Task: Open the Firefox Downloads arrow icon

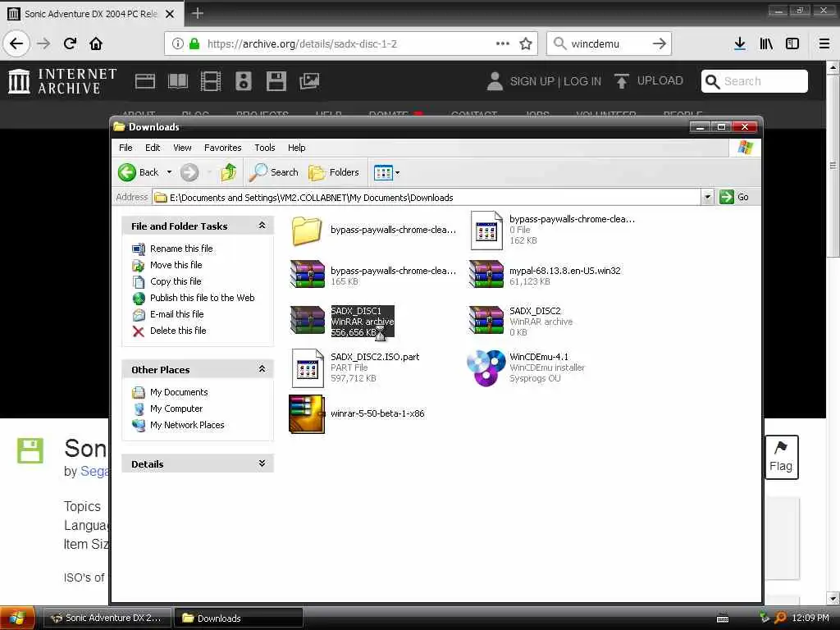Action: [740, 43]
